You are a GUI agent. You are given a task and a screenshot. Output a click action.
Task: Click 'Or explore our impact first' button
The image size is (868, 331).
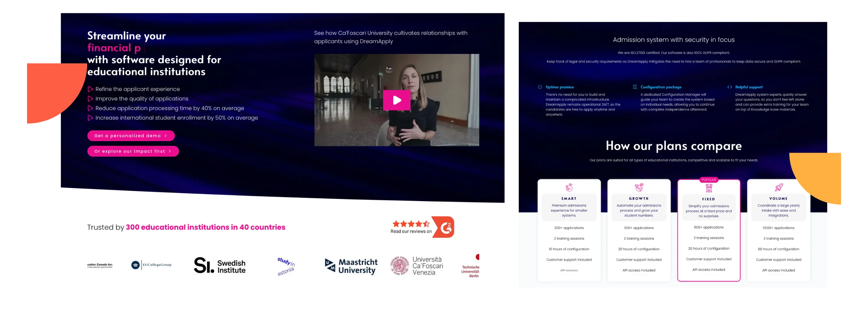133,151
